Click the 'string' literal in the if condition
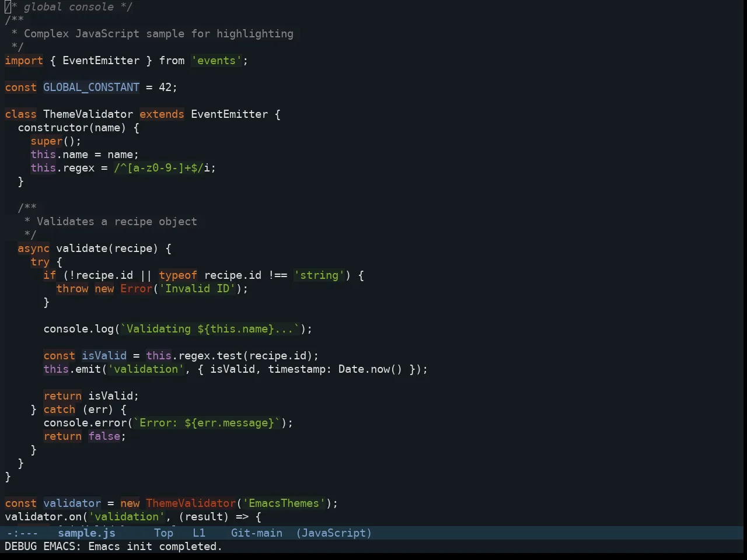The image size is (747, 560). coord(319,275)
